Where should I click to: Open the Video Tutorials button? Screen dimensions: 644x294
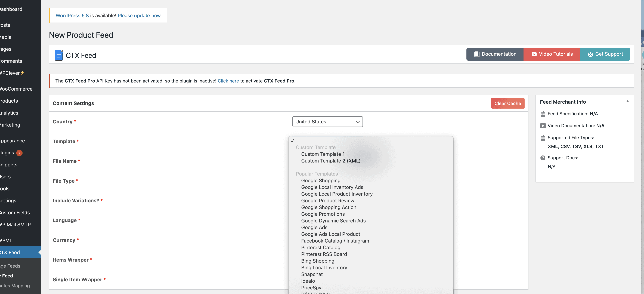[552, 54]
